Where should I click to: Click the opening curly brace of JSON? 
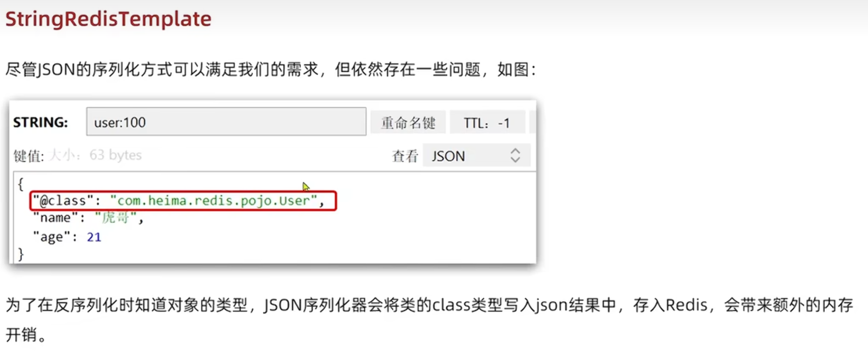(20, 184)
